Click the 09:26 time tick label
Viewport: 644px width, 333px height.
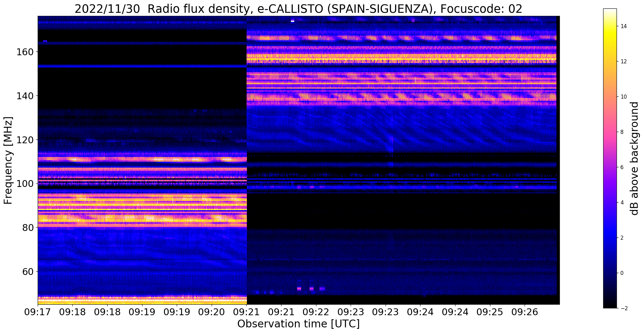[525, 312]
